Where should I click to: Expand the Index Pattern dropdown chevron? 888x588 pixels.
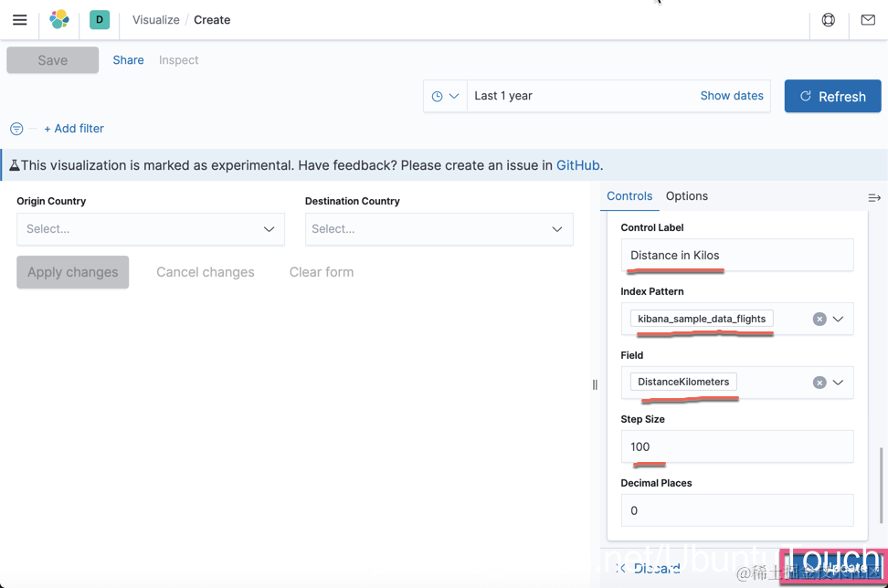[838, 319]
